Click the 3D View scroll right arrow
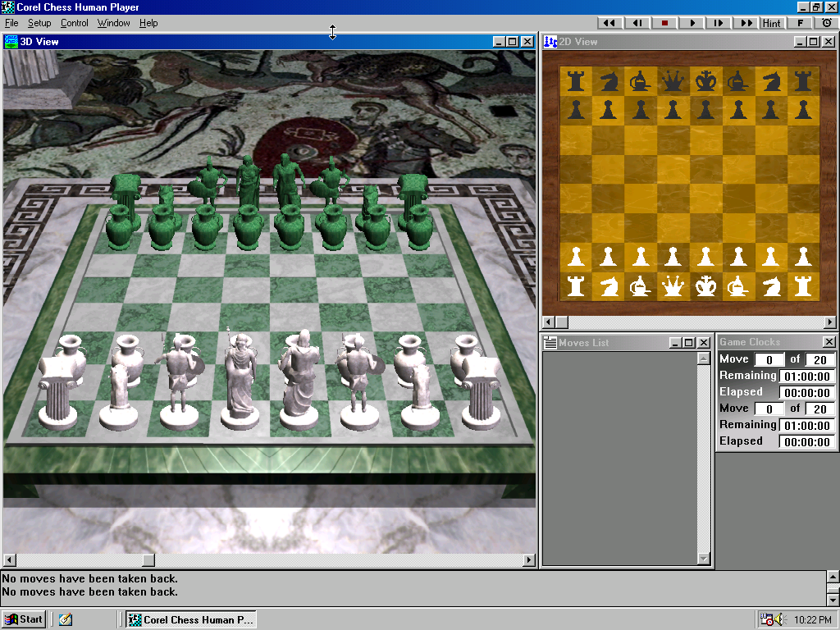The width and height of the screenshot is (840, 630). 529,559
